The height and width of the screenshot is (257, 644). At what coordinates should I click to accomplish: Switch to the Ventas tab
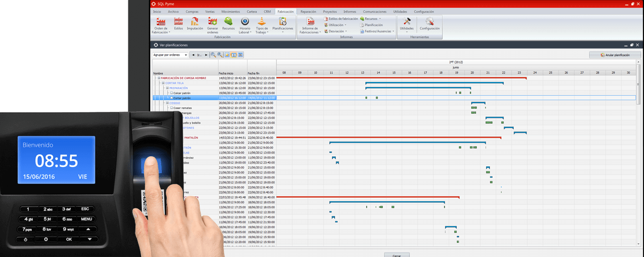(210, 12)
